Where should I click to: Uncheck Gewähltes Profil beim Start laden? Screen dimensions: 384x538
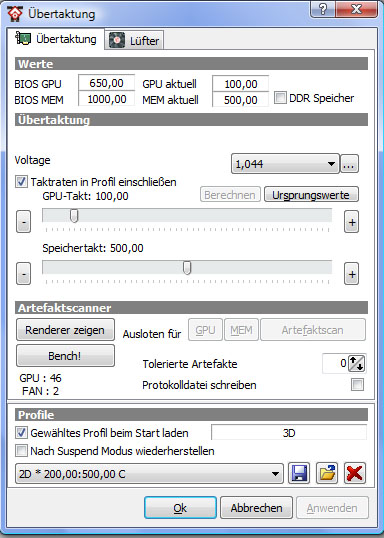pos(21,433)
